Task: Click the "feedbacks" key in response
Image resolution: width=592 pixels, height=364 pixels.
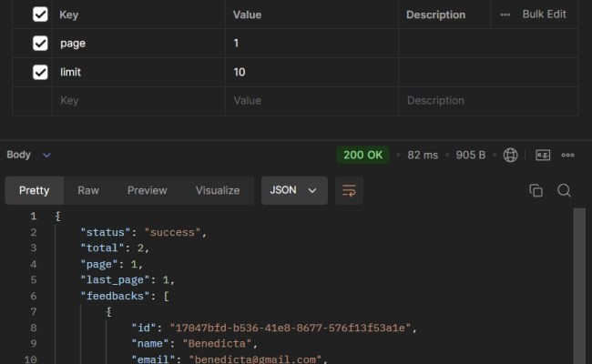Action: (115, 296)
